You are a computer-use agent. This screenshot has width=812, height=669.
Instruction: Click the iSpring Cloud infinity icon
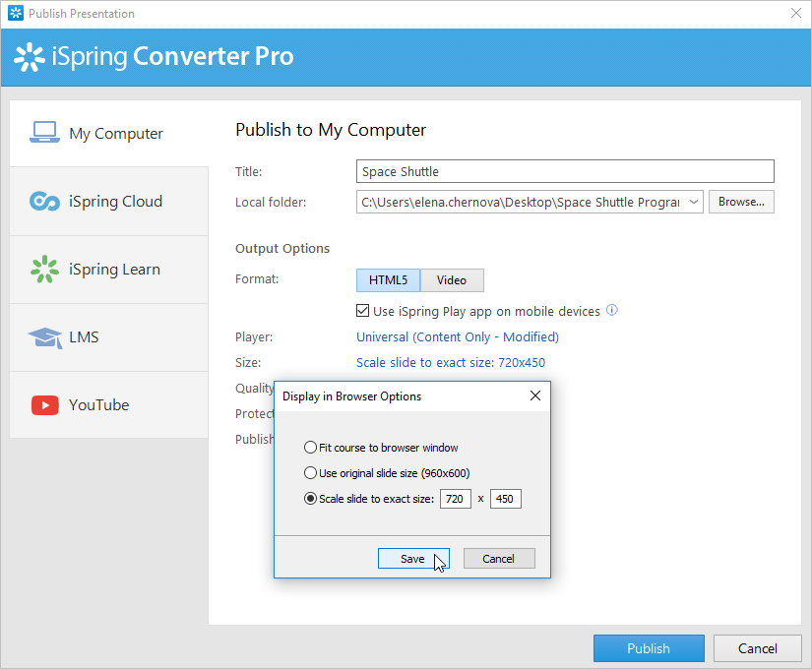coord(44,201)
